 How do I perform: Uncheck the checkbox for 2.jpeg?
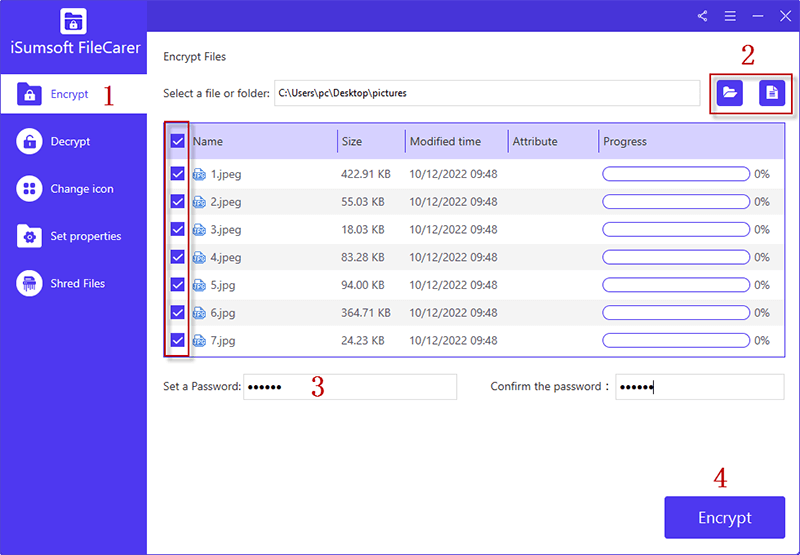tap(177, 201)
